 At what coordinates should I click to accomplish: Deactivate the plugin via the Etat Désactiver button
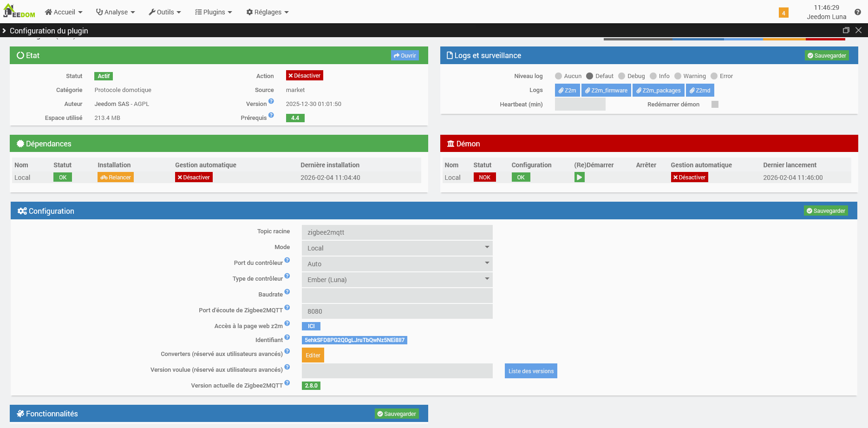[305, 76]
